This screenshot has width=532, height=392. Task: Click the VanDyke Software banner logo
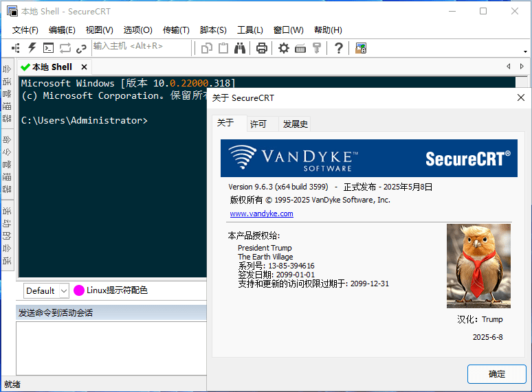tap(369, 158)
